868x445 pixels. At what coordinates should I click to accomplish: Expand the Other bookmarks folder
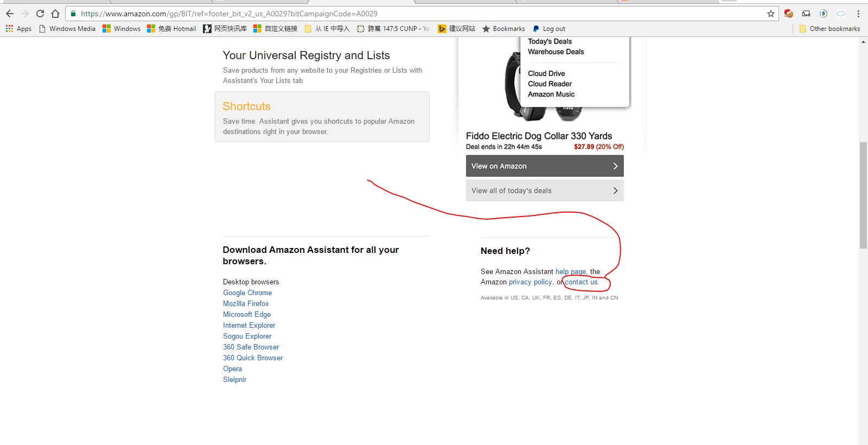click(x=830, y=29)
